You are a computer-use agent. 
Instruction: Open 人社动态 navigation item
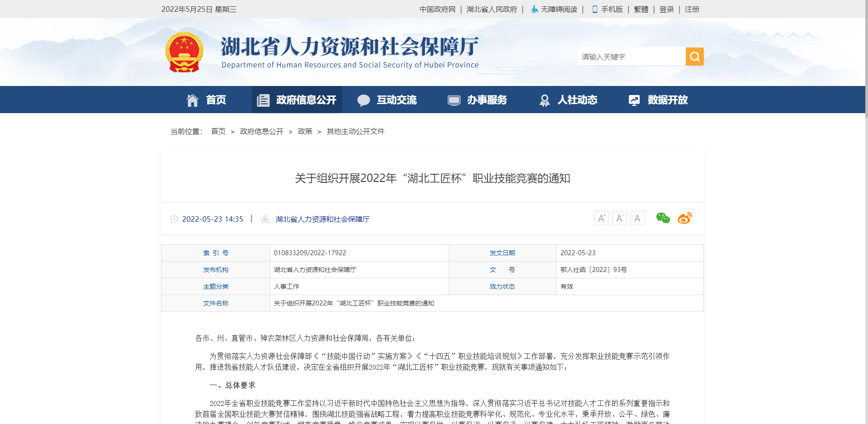click(568, 100)
